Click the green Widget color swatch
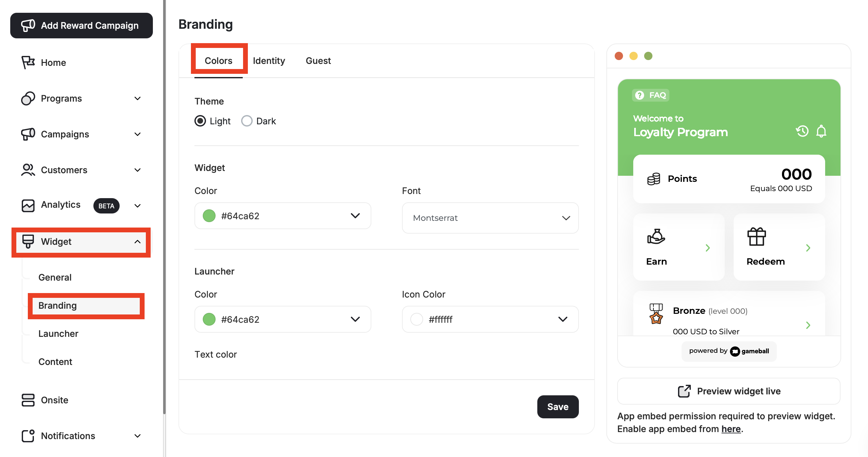The image size is (868, 457). point(209,216)
